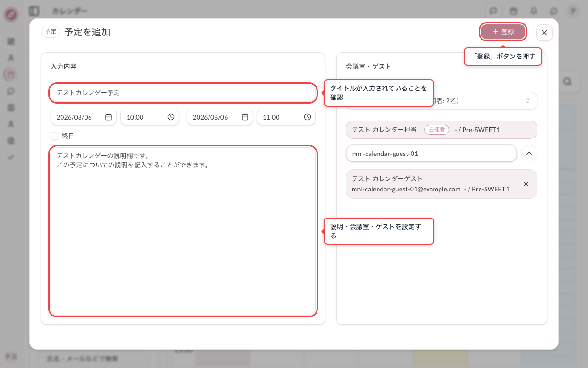588x368 pixels.
Task: Open the end date calendar picker icon
Action: point(245,117)
